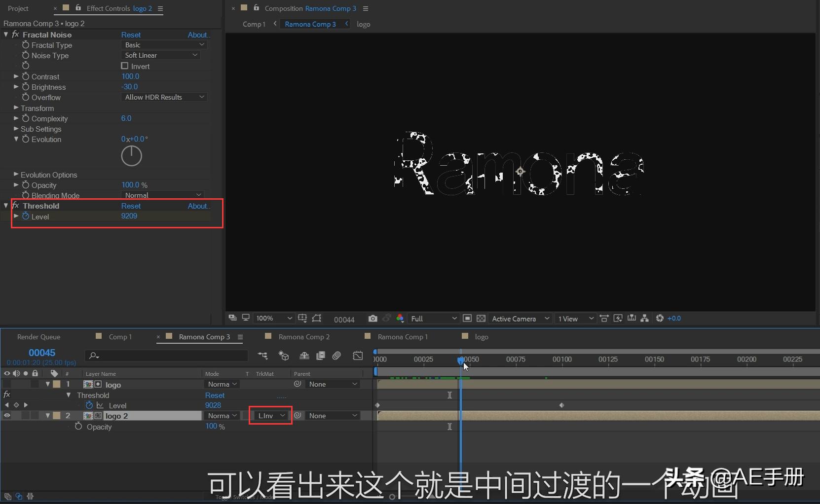The height and width of the screenshot is (504, 820).
Task: Toggle the stopwatch for the Level property
Action: tap(26, 216)
